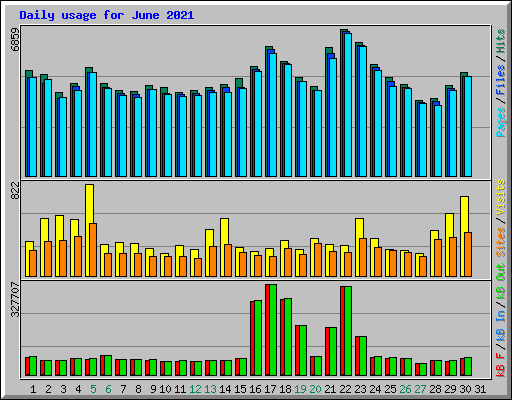
Task: Click the green kB bar for day 17
Action: pyautogui.click(x=273, y=330)
